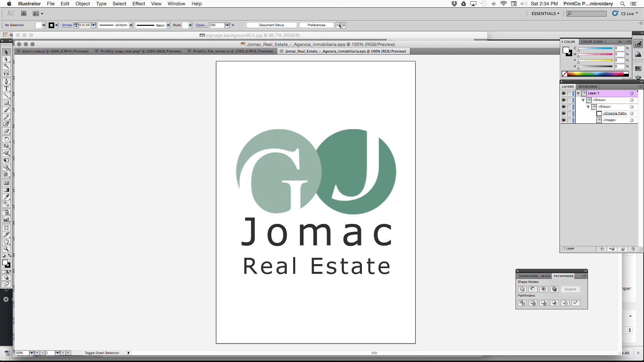Select the Column Graph tool
The image size is (644, 362).
[6, 220]
